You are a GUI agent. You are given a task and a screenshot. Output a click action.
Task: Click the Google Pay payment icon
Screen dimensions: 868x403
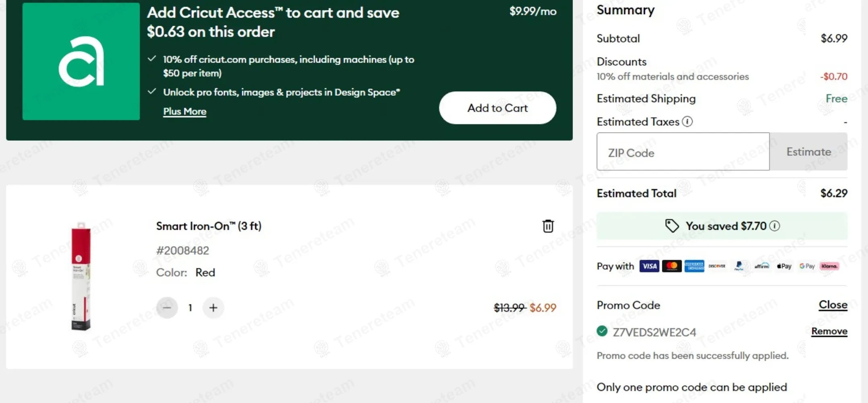pyautogui.click(x=807, y=266)
